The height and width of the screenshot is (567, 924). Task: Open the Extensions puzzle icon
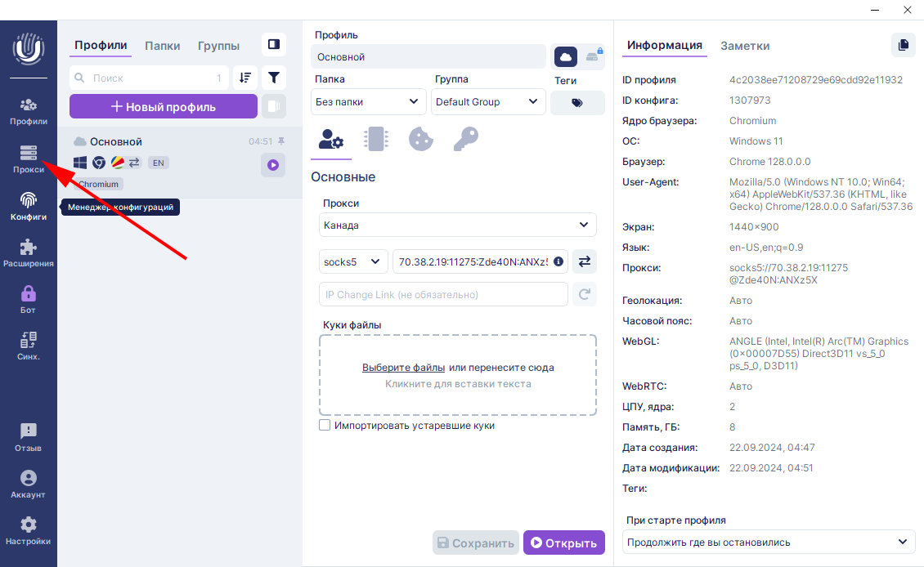(x=29, y=252)
